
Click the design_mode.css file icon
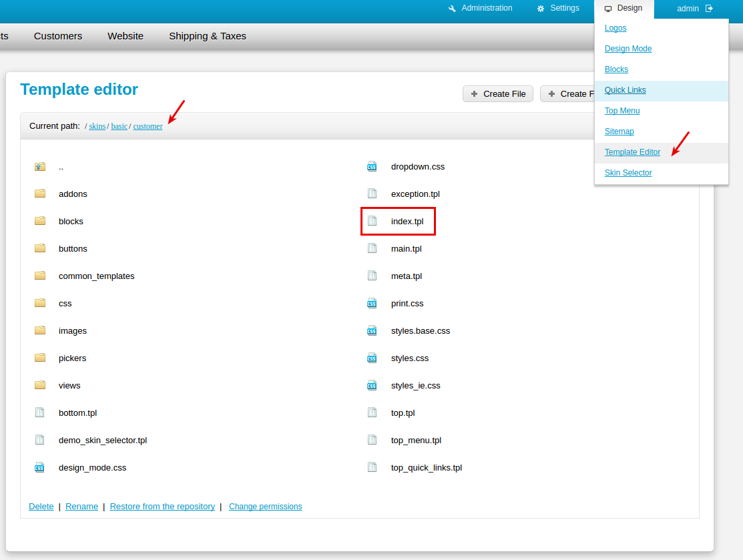point(40,467)
